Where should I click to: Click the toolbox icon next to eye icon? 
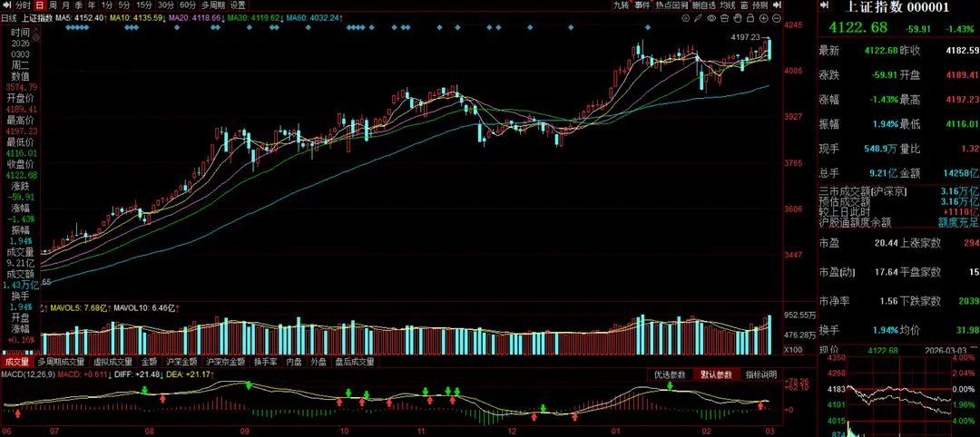[724, 18]
